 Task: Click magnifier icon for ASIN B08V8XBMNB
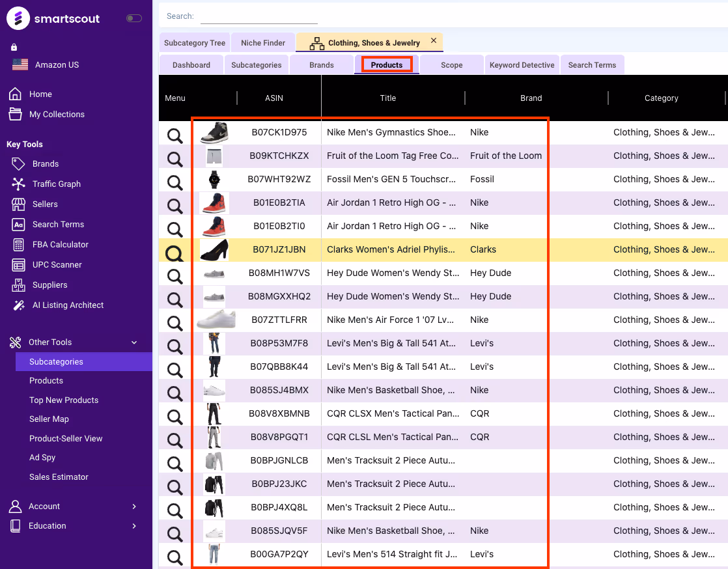[175, 417]
